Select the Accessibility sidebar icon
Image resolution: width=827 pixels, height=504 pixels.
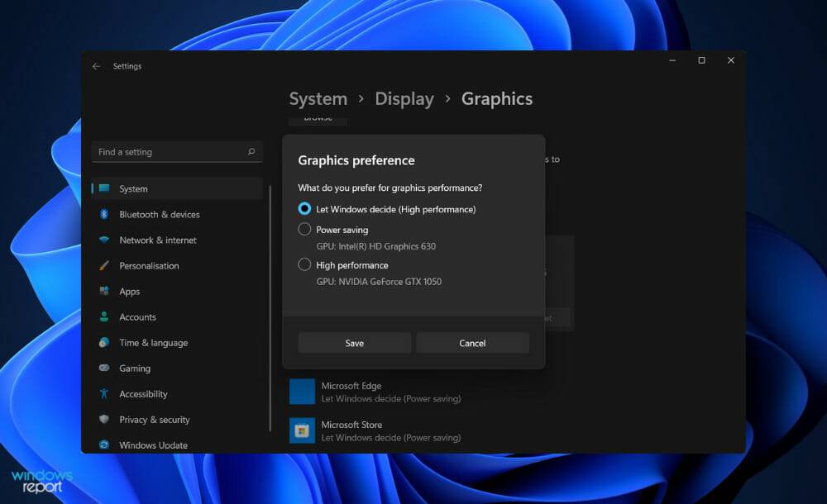[x=103, y=394]
